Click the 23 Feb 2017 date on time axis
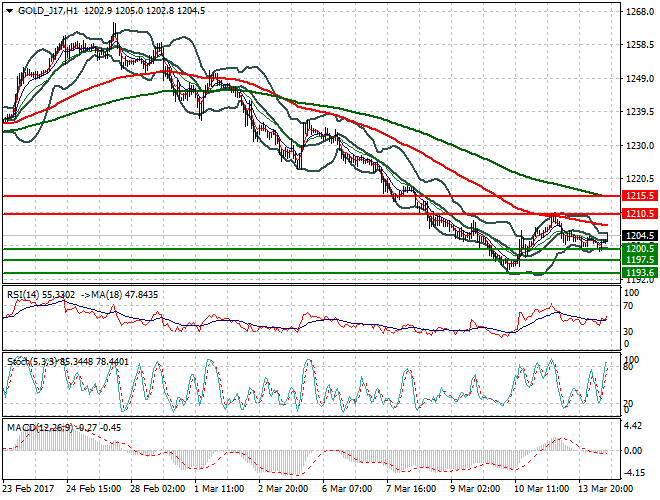660x500 pixels. point(30,489)
